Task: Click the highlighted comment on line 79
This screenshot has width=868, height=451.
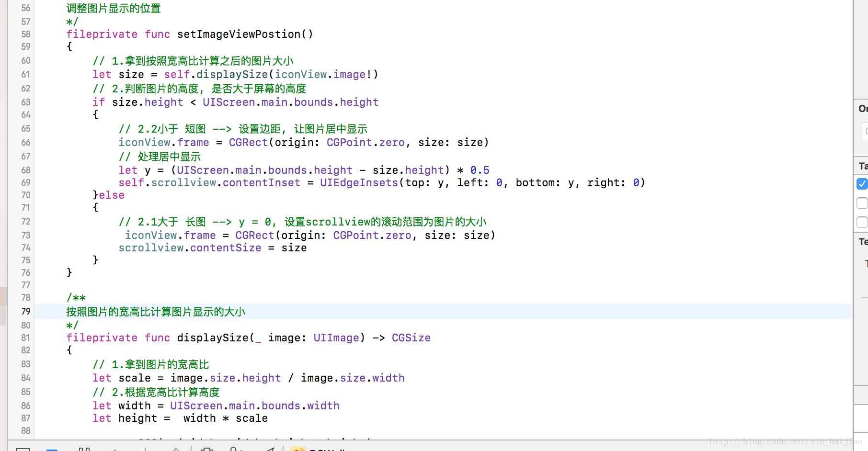Action: click(x=156, y=312)
